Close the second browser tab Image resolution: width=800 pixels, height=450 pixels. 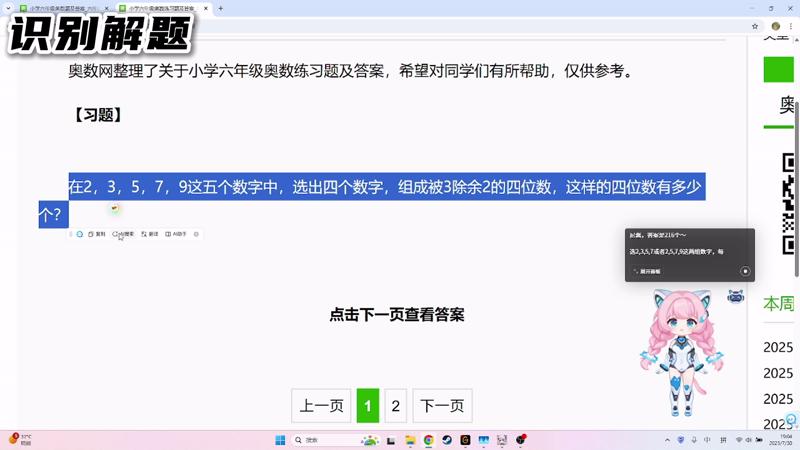pos(206,9)
